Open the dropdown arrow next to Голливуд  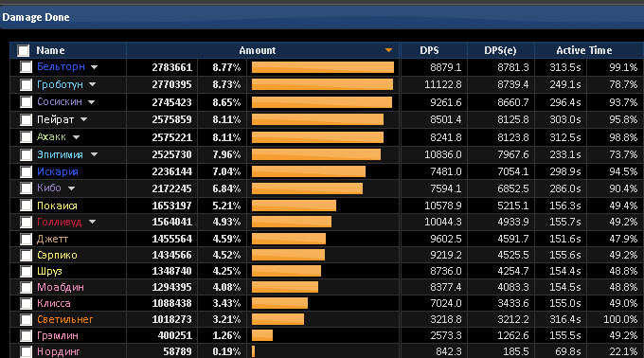coord(92,222)
